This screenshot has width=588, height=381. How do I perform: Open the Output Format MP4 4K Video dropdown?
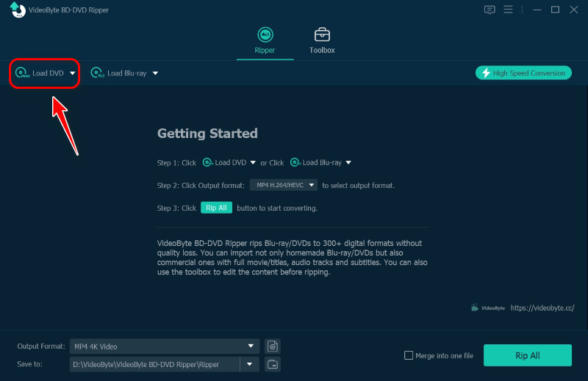[x=165, y=346]
